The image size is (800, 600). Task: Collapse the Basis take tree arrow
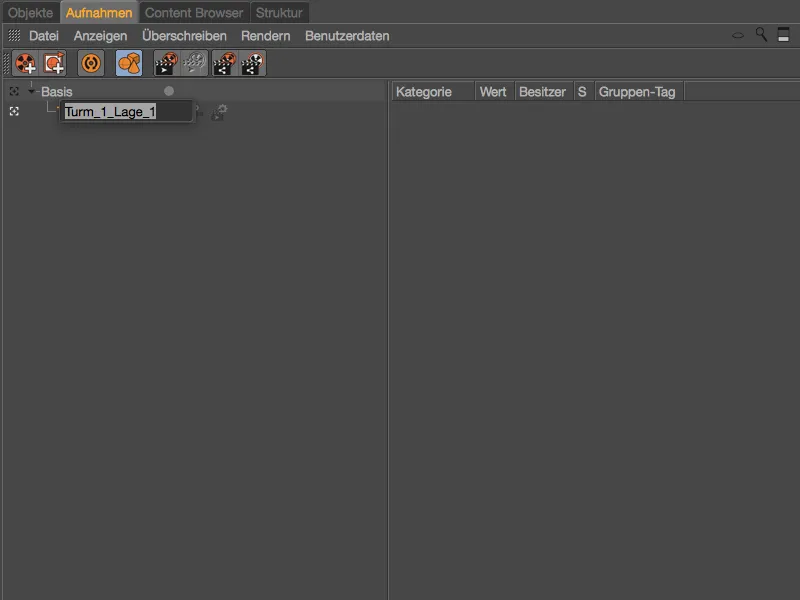click(32, 91)
